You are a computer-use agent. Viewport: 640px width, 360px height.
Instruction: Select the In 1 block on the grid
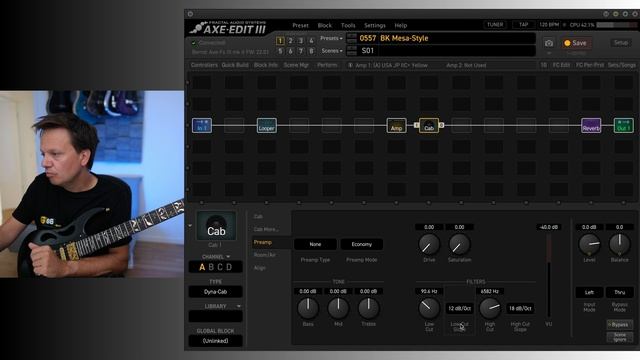pyautogui.click(x=202, y=125)
